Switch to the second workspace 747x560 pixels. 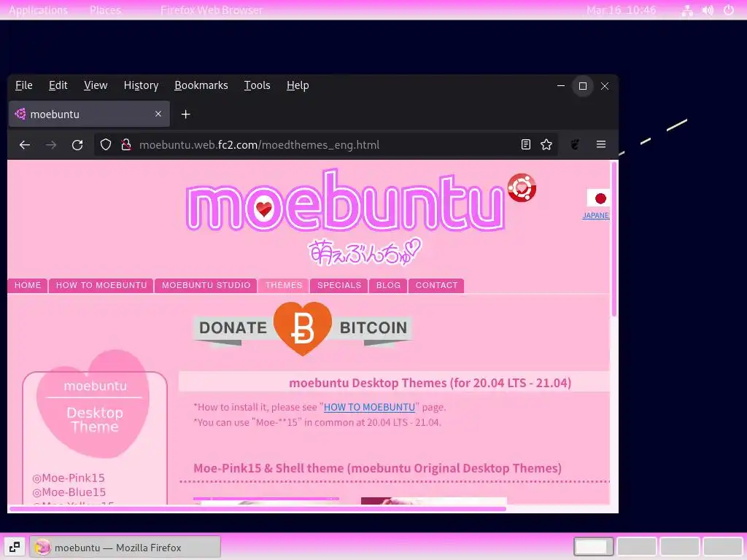[636, 547]
